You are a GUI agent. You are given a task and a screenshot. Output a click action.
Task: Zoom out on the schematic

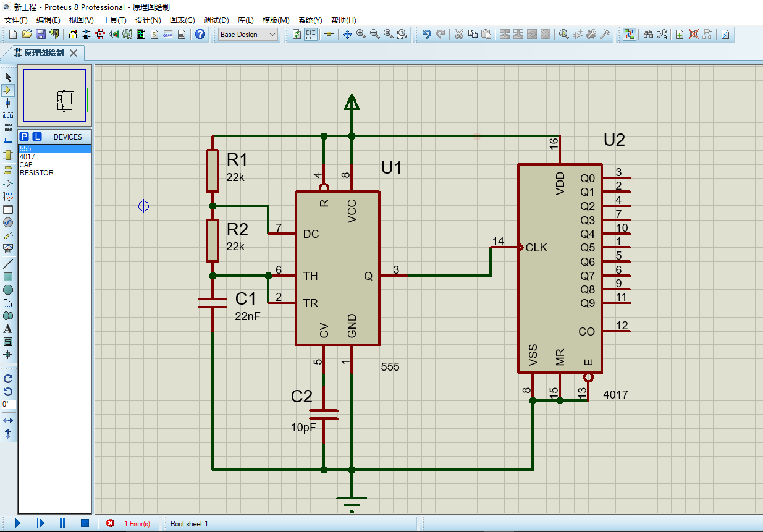tap(374, 35)
